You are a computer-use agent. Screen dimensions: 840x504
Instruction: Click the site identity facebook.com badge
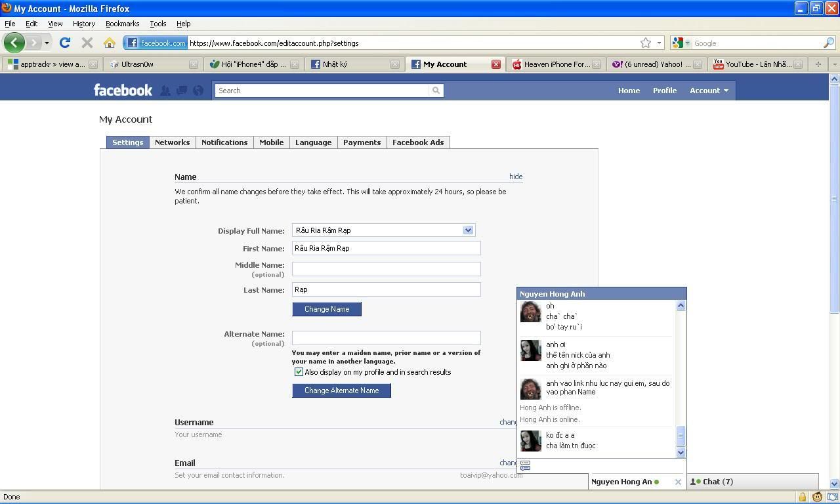157,43
